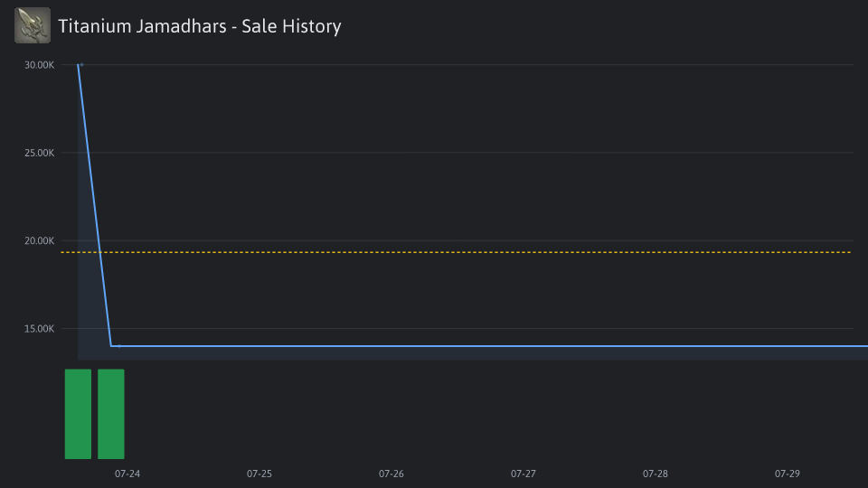The height and width of the screenshot is (488, 868).
Task: Pick the 07-27 date on the axis
Action: click(x=524, y=474)
